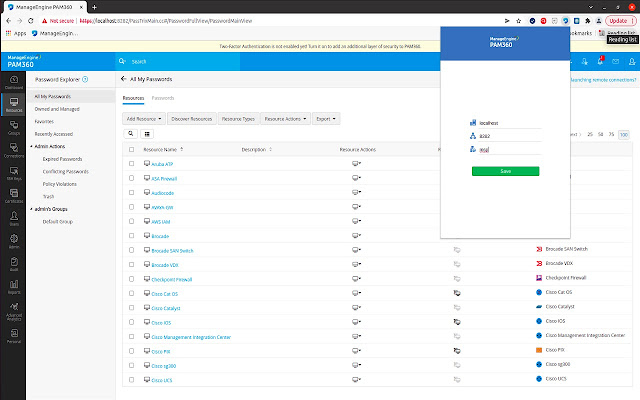The height and width of the screenshot is (400, 640).
Task: Click the back arrow beside All My Passwords
Action: [x=123, y=79]
